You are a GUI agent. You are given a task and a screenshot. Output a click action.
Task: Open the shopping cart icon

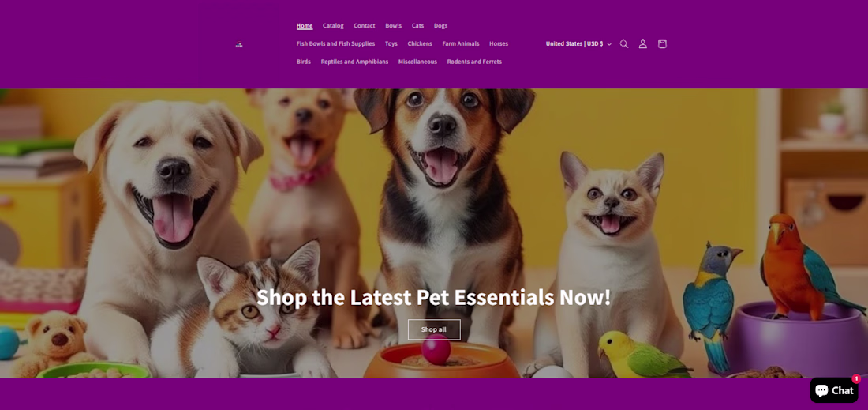point(662,44)
